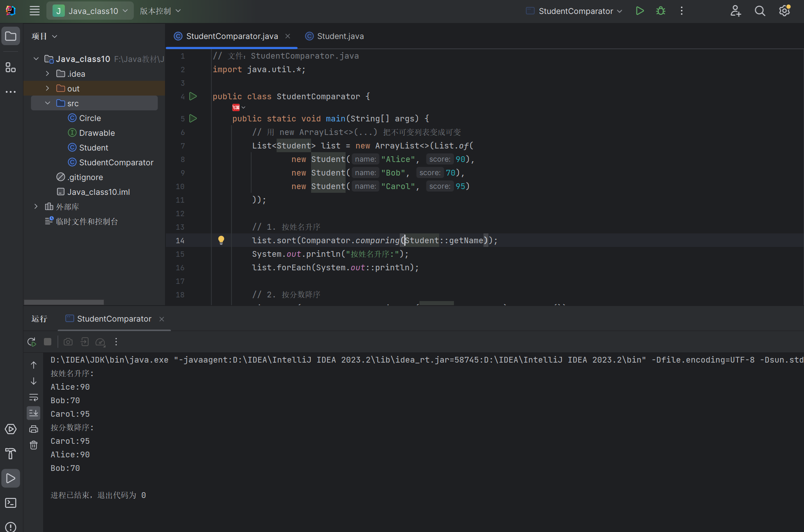Click the Rerun icon in the Run panel
The height and width of the screenshot is (532, 804).
32,342
